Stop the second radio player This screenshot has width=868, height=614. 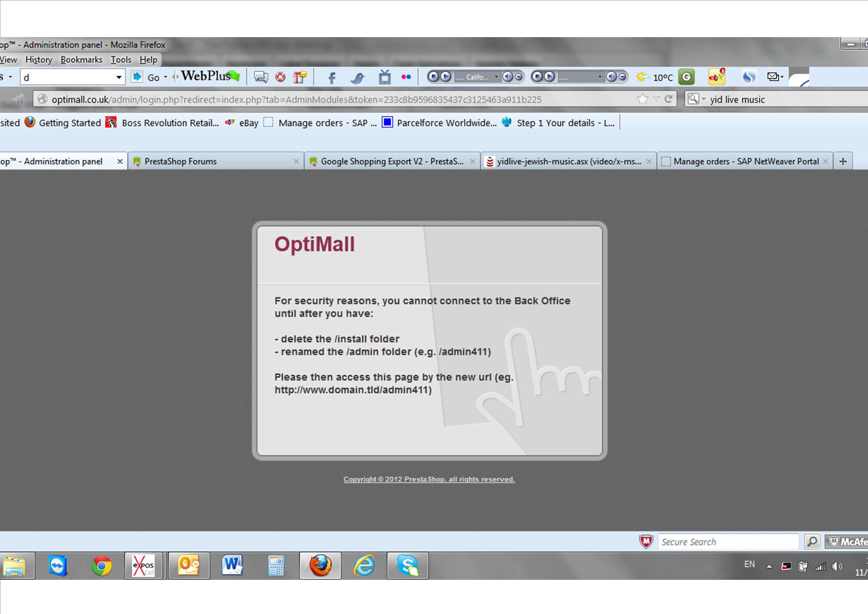pyautogui.click(x=537, y=77)
